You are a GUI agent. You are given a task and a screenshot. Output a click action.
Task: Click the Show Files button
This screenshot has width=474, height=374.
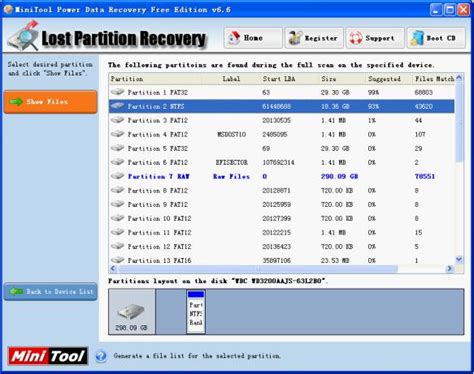tap(50, 102)
